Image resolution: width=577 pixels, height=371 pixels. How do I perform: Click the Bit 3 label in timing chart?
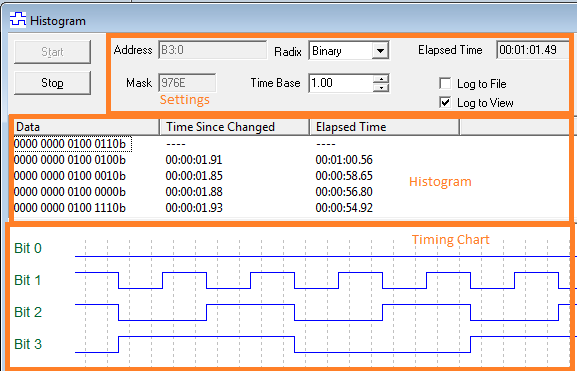point(28,344)
